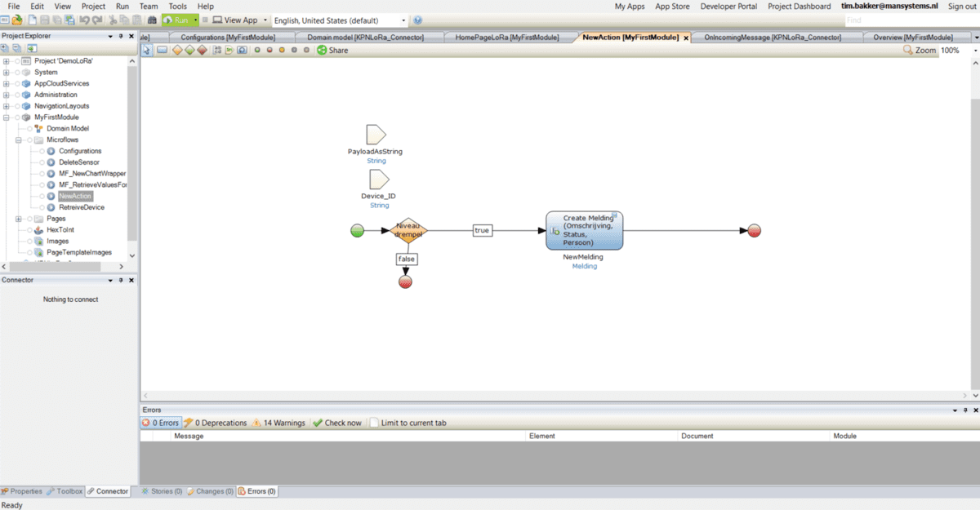
Task: Open the View App dropdown arrow
Action: (x=265, y=20)
